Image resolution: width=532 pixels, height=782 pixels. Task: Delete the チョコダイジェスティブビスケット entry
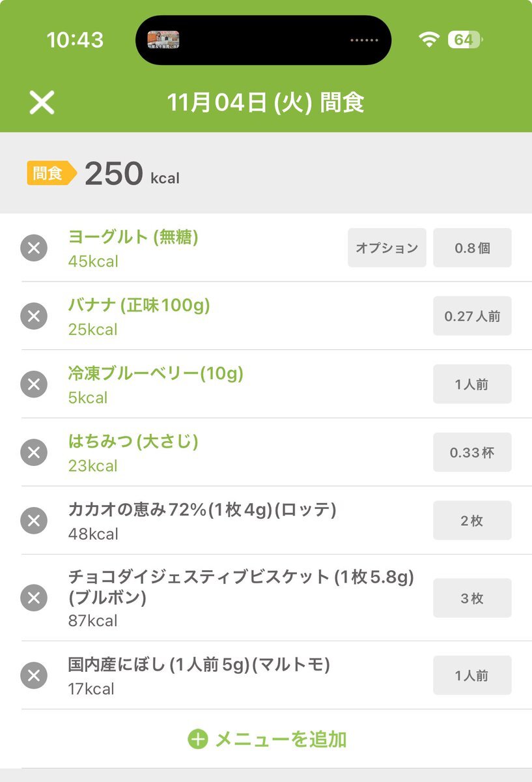pos(34,598)
